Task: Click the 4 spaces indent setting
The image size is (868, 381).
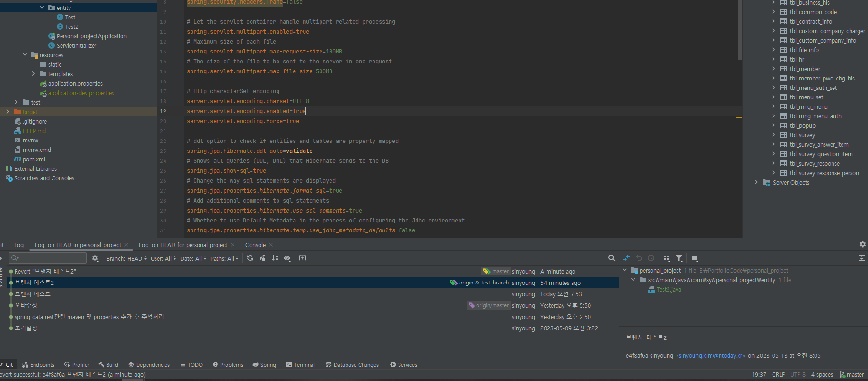Action: coord(822,375)
